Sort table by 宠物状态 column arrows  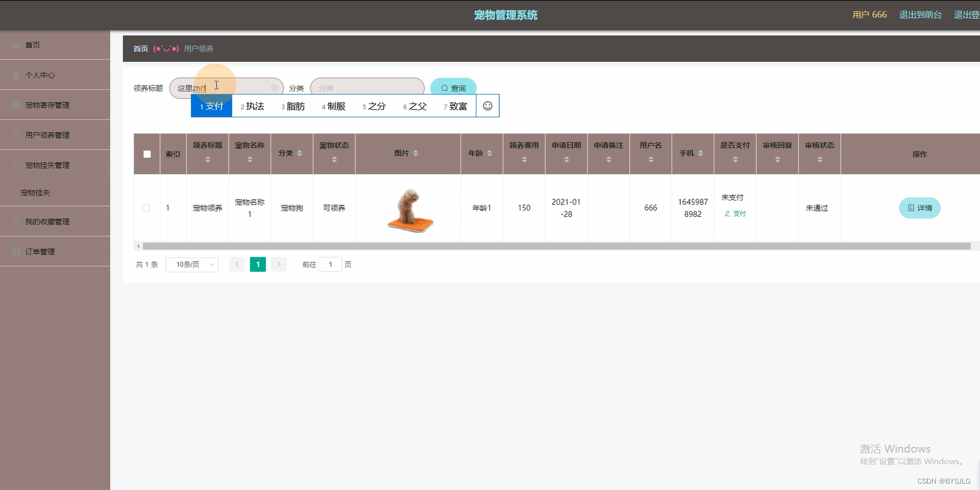[x=334, y=160]
